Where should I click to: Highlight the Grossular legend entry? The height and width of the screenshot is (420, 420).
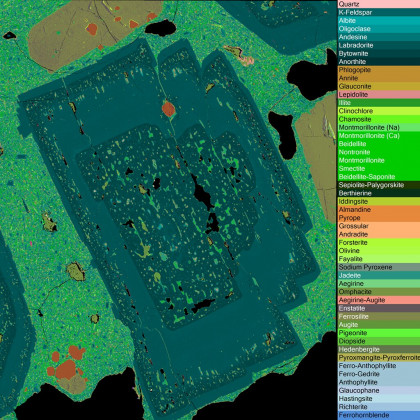[379, 226]
